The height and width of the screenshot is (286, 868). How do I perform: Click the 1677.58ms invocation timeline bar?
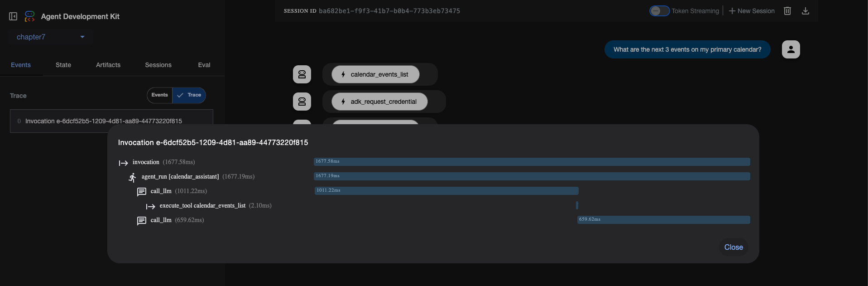coord(532,162)
